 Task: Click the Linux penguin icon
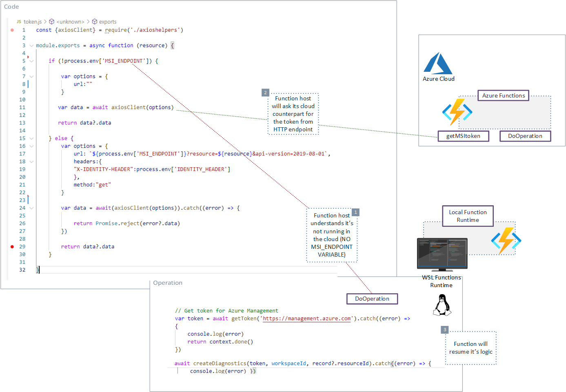[x=442, y=305]
